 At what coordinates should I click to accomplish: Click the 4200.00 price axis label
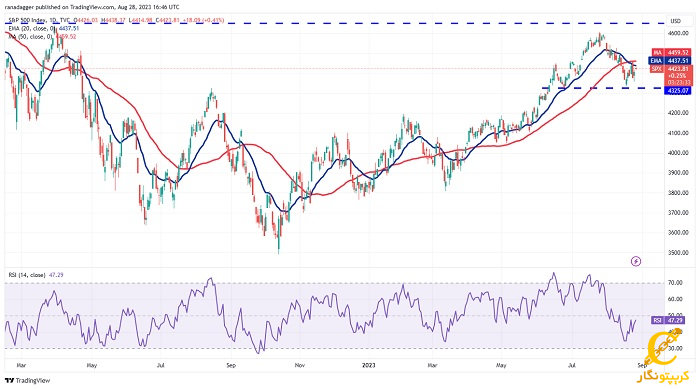click(x=677, y=113)
